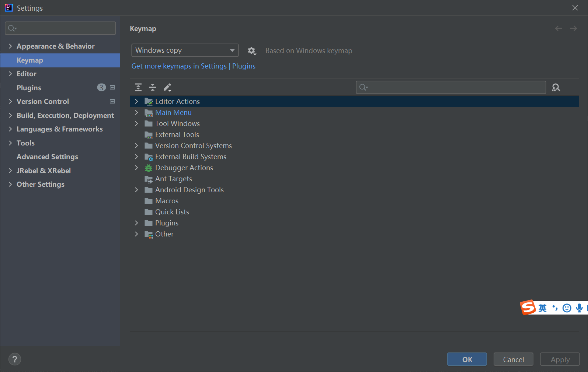Expand the Editor Actions keymap node
The height and width of the screenshot is (372, 588).
(x=136, y=101)
